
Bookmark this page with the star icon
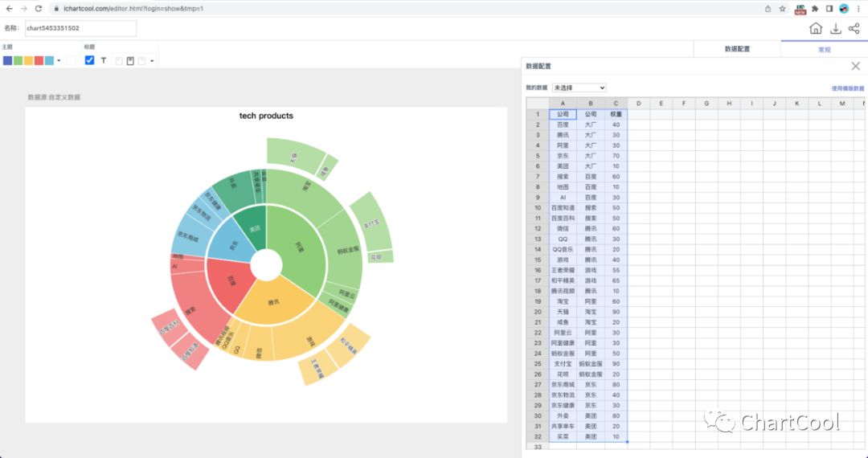[x=783, y=8]
